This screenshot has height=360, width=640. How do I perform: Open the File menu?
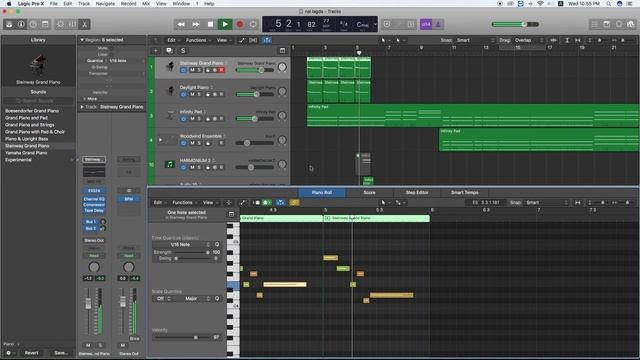(x=53, y=4)
